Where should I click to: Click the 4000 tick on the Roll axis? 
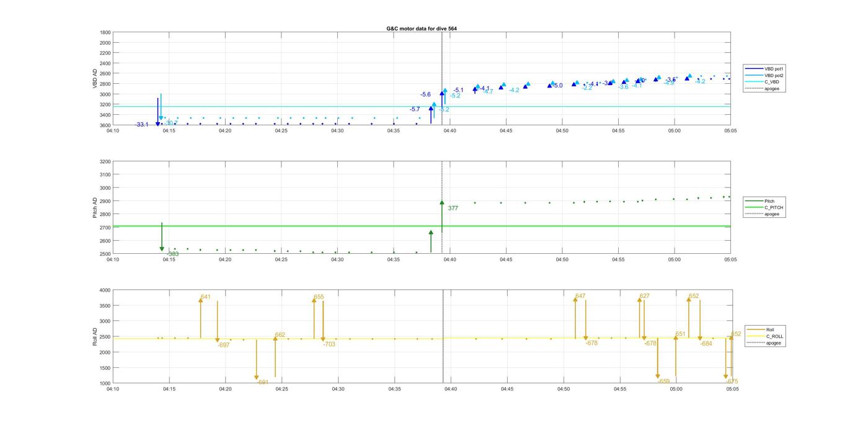(106, 290)
